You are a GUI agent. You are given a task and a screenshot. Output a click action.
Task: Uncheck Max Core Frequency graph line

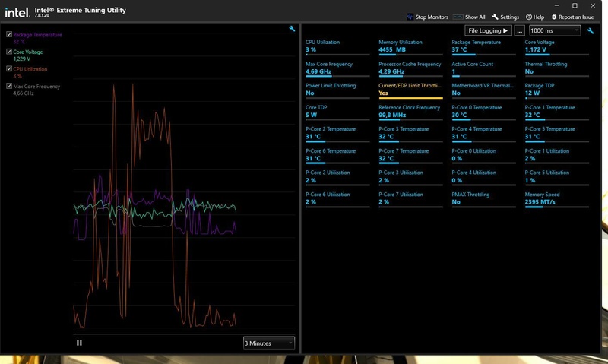click(x=9, y=86)
